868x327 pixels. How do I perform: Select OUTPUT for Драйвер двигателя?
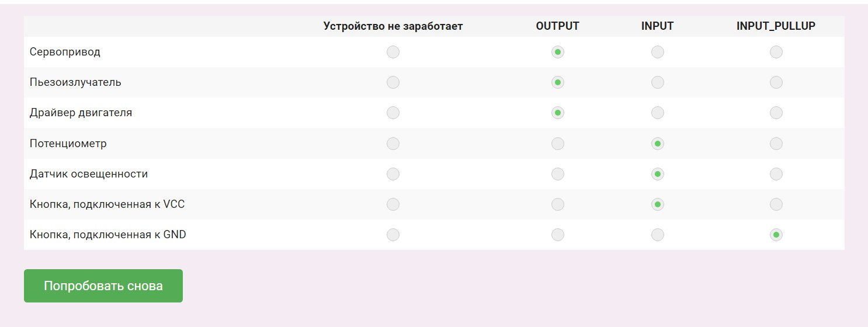point(558,113)
